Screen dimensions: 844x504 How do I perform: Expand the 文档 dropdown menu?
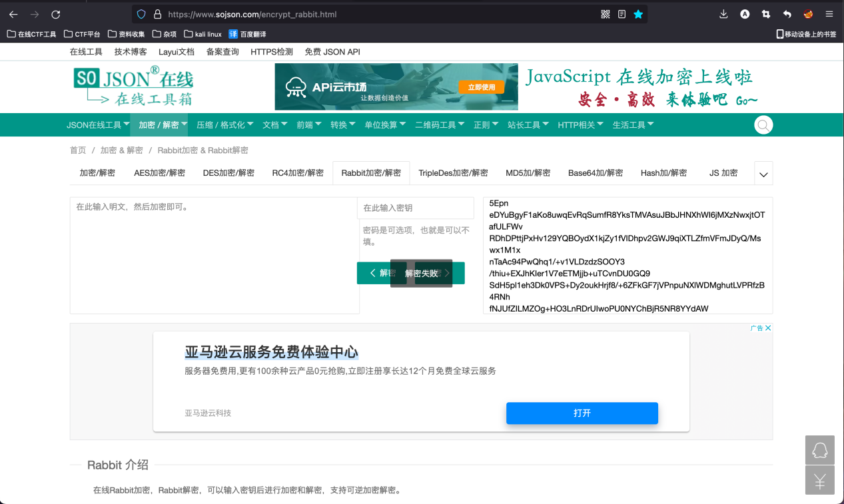click(x=275, y=125)
